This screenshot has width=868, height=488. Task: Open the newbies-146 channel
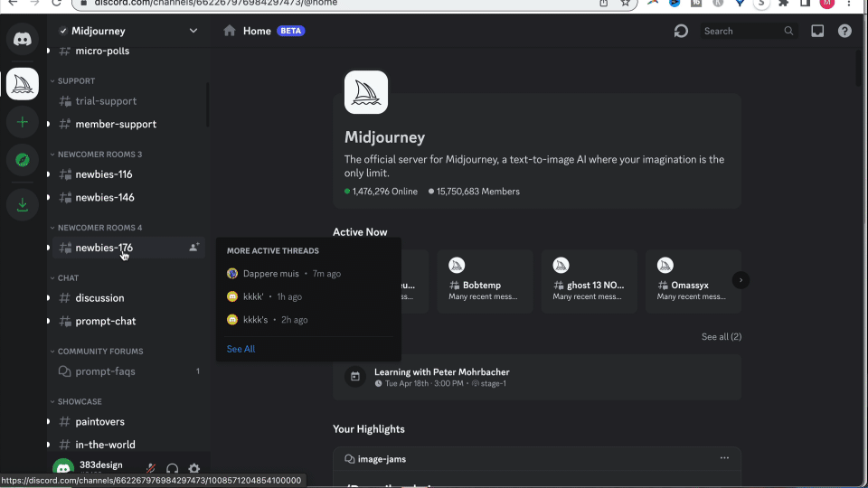pyautogui.click(x=128, y=198)
